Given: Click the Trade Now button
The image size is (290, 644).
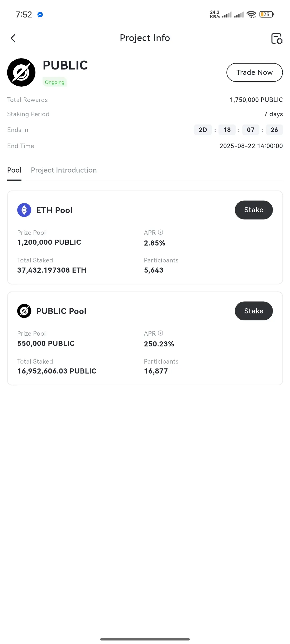Looking at the screenshot, I should [255, 72].
